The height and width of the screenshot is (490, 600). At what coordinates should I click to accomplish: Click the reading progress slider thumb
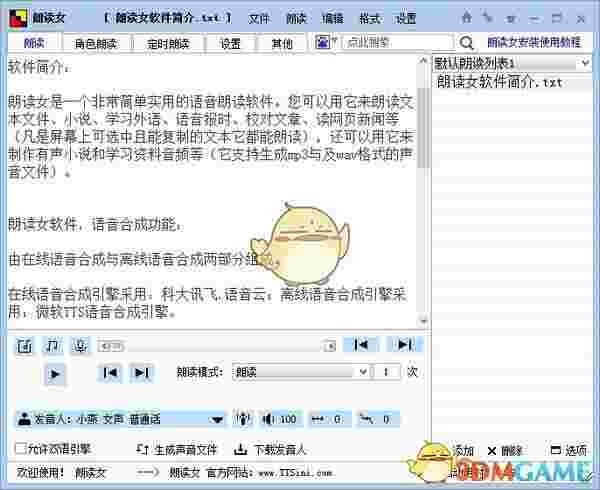[x=111, y=347]
